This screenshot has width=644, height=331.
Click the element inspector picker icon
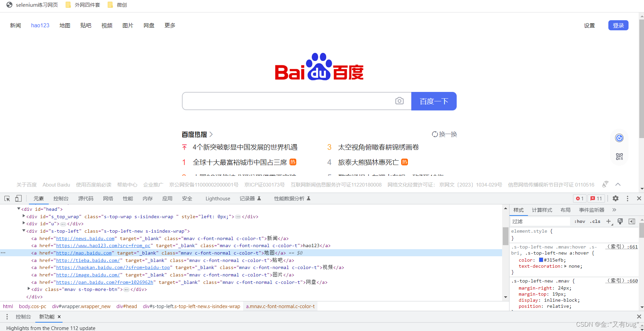coord(7,199)
